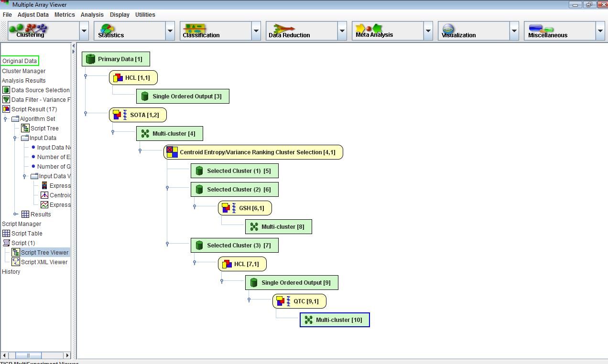
Task: Open the Clustering dropdown arrow
Action: 84,31
